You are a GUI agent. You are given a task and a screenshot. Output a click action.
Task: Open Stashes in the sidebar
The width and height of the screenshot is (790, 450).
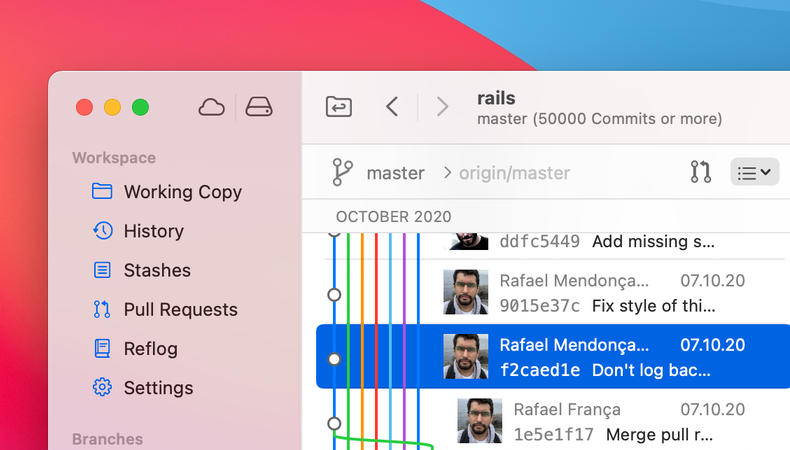(x=156, y=270)
